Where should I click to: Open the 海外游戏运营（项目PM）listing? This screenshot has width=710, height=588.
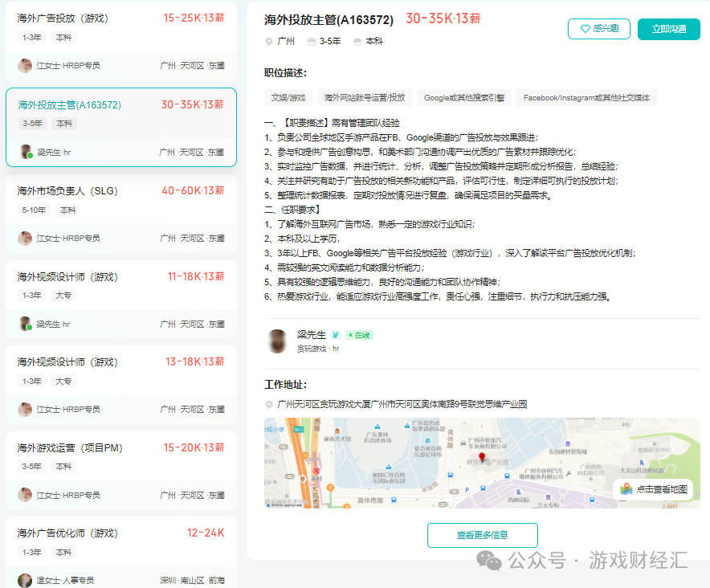pos(69,448)
